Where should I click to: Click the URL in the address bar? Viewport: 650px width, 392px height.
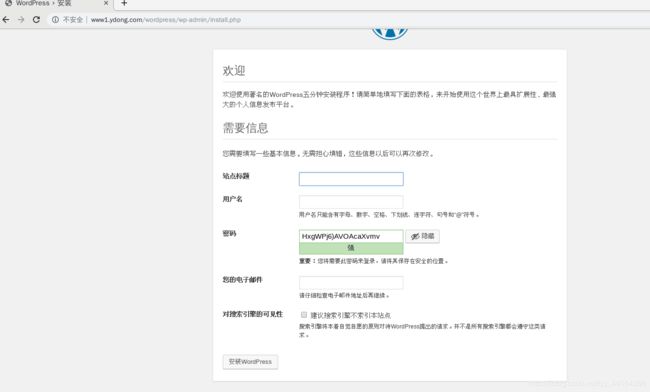165,19
